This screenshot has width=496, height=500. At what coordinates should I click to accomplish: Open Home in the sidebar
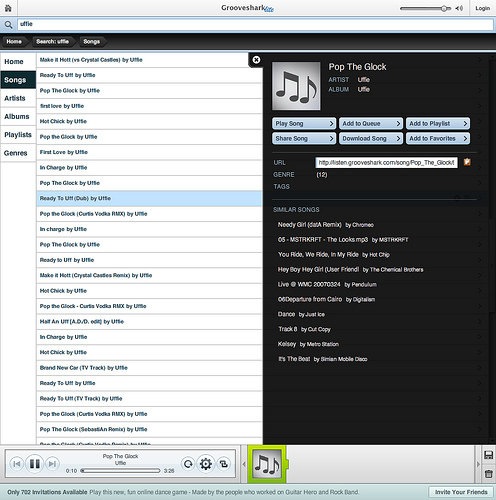pyautogui.click(x=18, y=62)
